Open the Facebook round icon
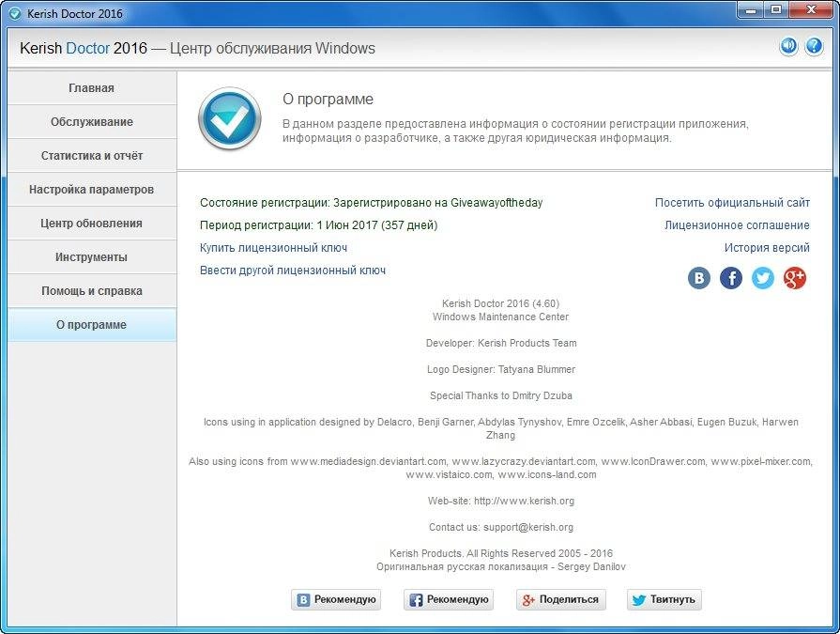This screenshot has width=840, height=634. click(x=731, y=278)
